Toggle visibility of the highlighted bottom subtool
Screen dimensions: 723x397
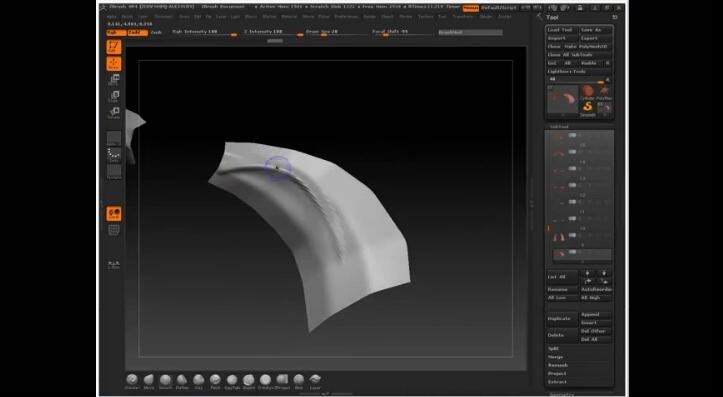pyautogui.click(x=572, y=252)
